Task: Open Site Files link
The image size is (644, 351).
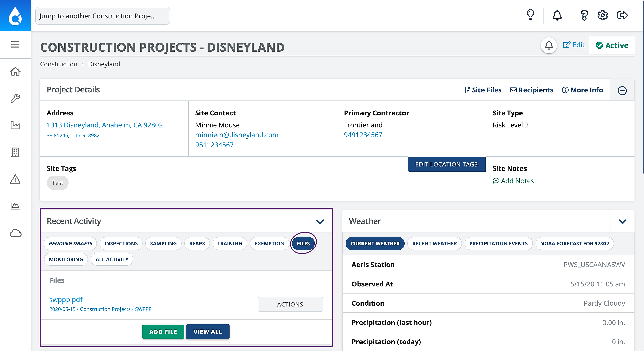Action: pyautogui.click(x=483, y=90)
